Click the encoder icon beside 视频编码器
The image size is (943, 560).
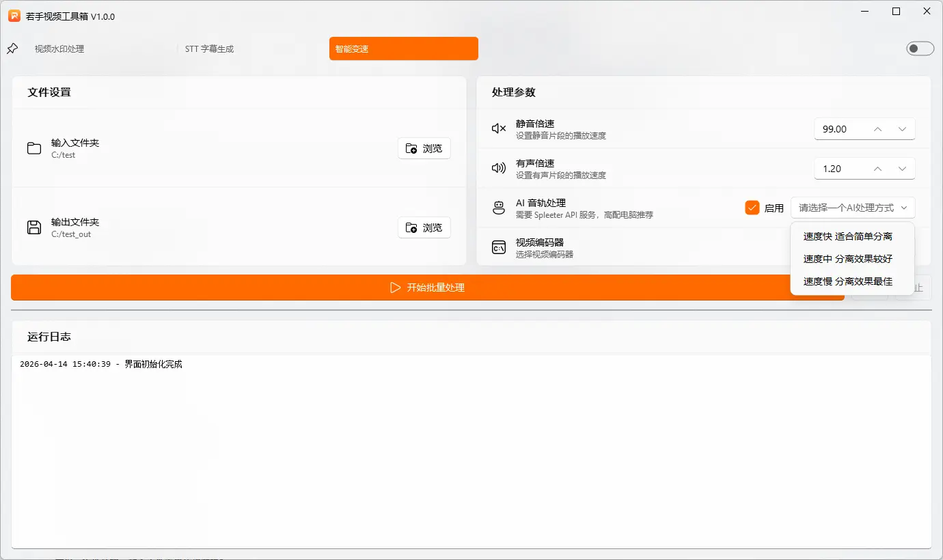(x=497, y=247)
